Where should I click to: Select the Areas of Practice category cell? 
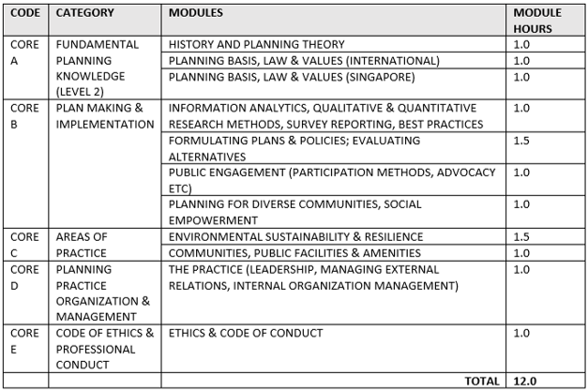pos(82,244)
